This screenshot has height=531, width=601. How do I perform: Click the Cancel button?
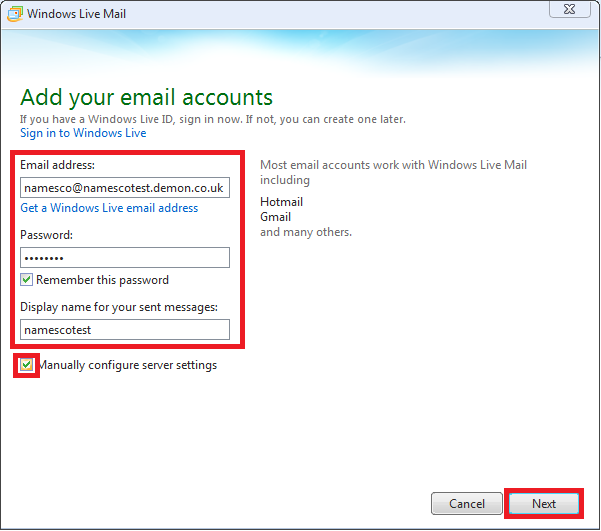[467, 503]
